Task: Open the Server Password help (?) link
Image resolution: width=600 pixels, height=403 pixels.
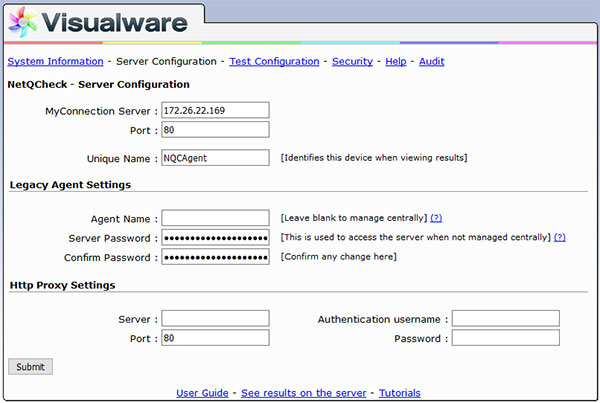Action: tap(559, 237)
